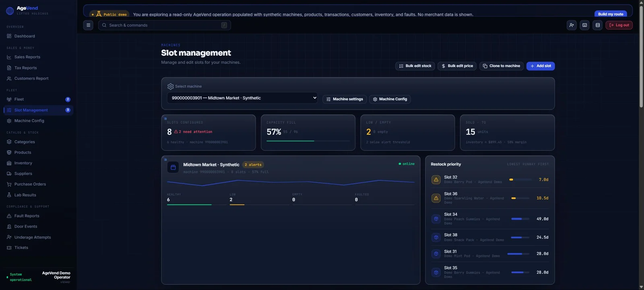This screenshot has width=644, height=290.
Task: Click Slot 35 row in Restock priority
Action: (490, 272)
